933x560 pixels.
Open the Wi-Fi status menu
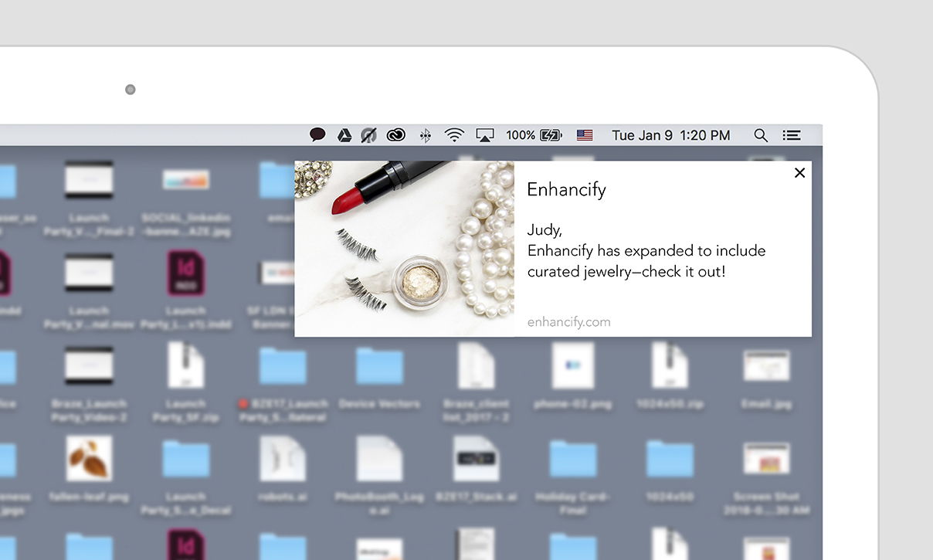(454, 135)
